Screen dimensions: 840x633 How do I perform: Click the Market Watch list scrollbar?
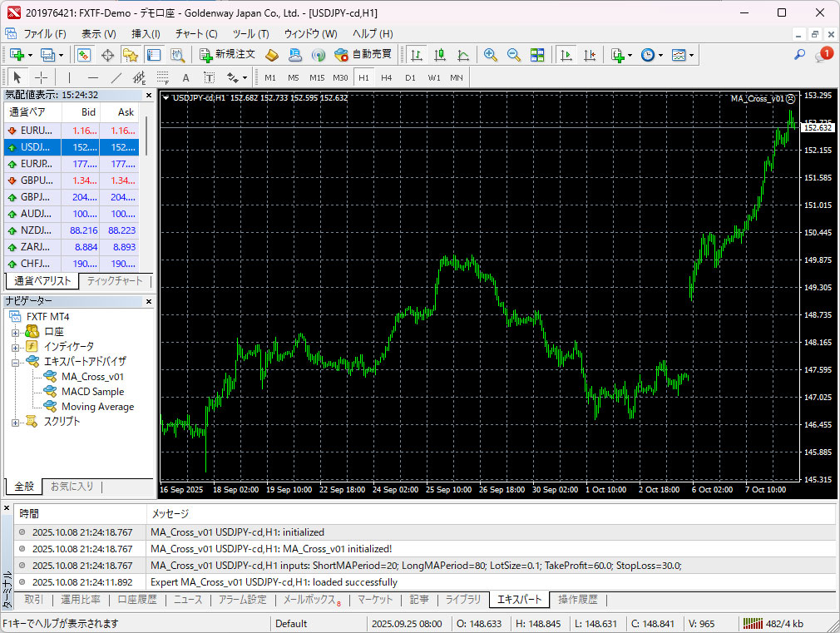point(147,136)
